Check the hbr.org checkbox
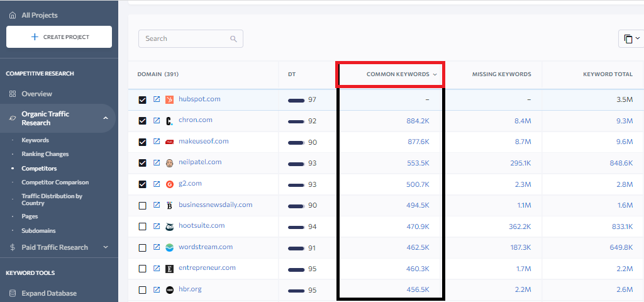 tap(143, 290)
